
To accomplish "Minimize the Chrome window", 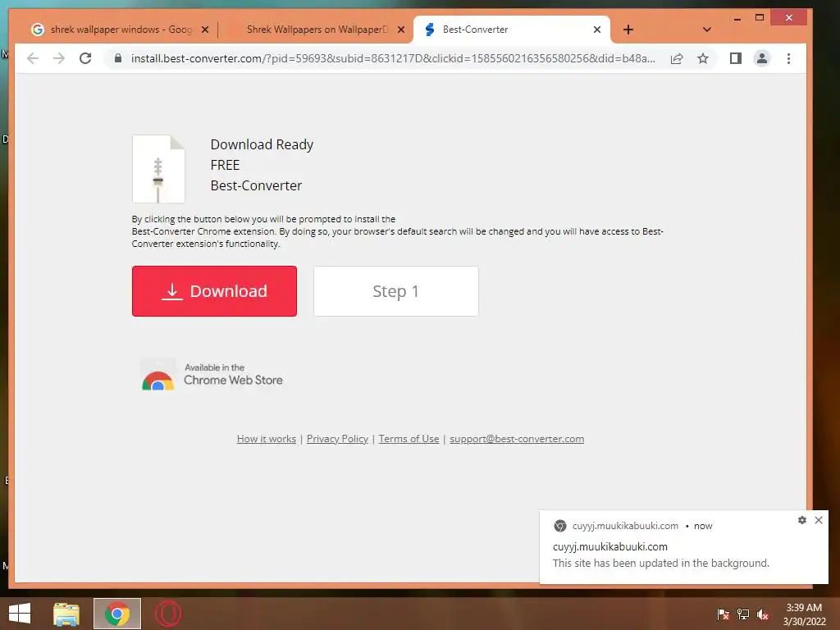I will (737, 19).
